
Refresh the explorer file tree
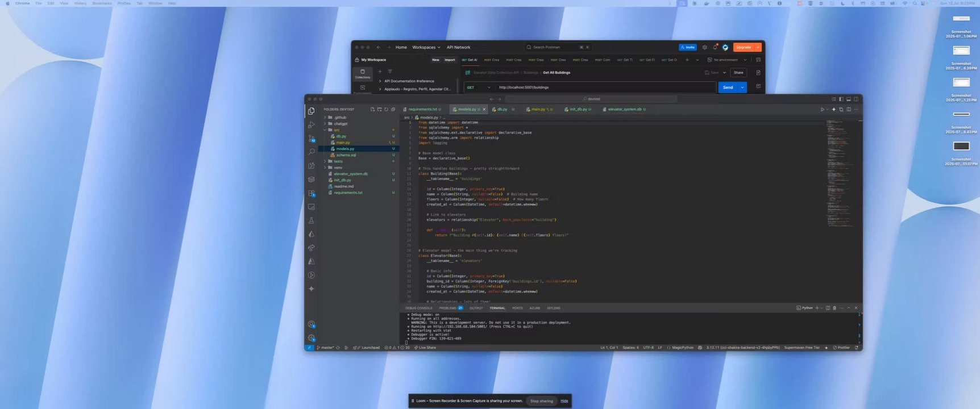coord(386,109)
